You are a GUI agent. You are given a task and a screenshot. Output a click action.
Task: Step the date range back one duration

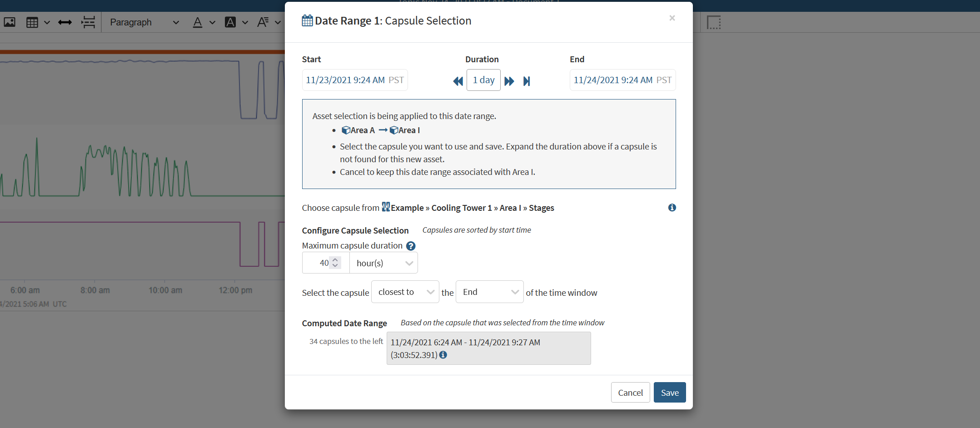point(458,81)
